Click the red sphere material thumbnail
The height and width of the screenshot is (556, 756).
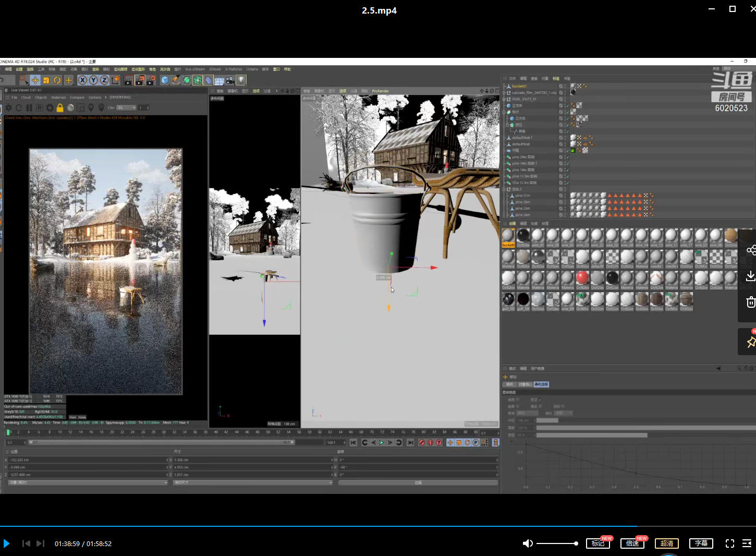coord(582,277)
